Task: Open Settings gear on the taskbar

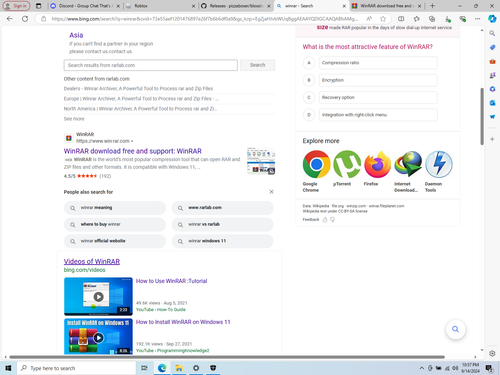Action: [196, 368]
